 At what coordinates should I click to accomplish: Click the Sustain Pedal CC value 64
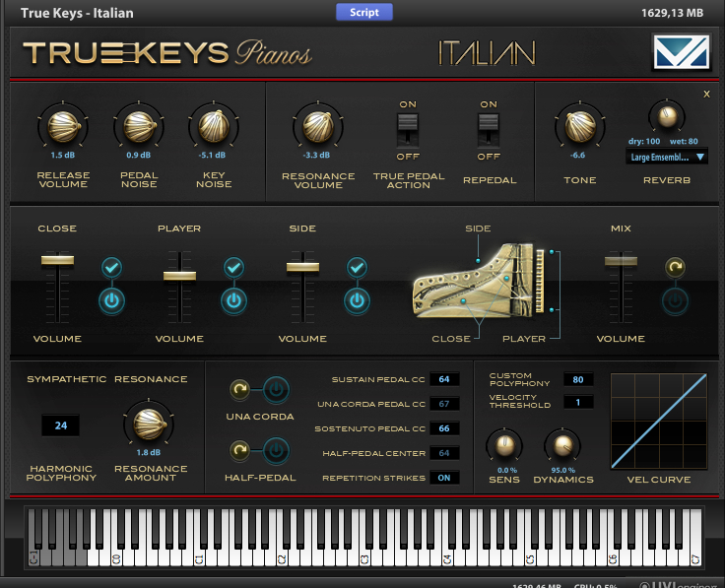pyautogui.click(x=444, y=379)
